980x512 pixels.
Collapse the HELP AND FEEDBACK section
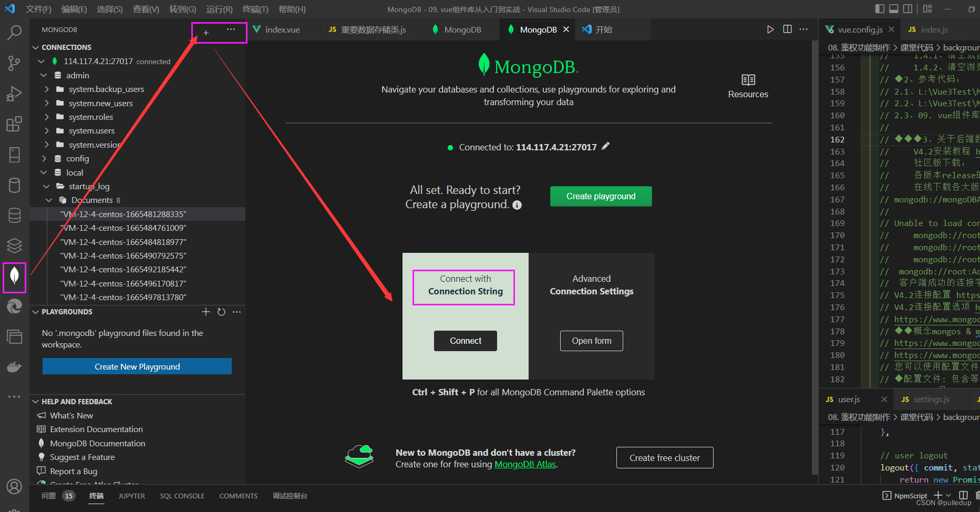(x=36, y=402)
